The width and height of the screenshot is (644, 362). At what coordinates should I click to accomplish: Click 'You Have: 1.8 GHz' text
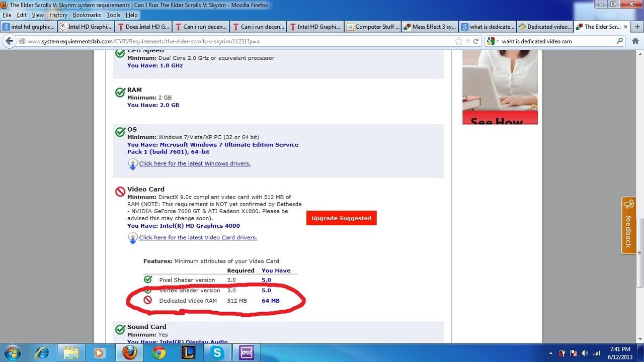[155, 65]
